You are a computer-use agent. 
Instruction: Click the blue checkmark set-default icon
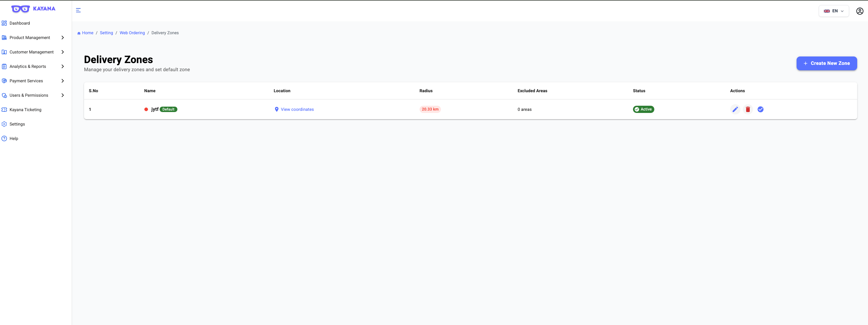pyautogui.click(x=760, y=109)
